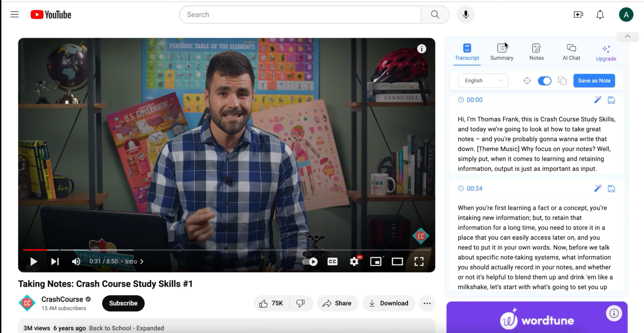644x333 pixels.
Task: Open the AI Chat tab
Action: pos(571,52)
